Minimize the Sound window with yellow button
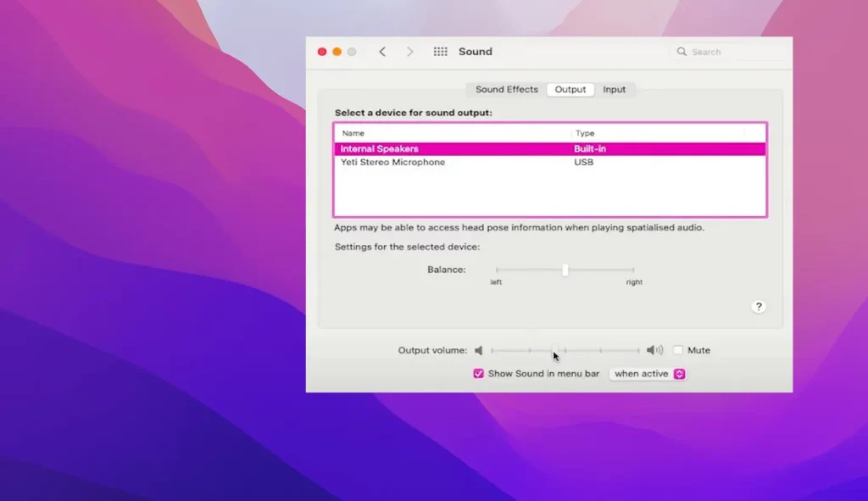Viewport: 868px width, 501px height. click(337, 52)
